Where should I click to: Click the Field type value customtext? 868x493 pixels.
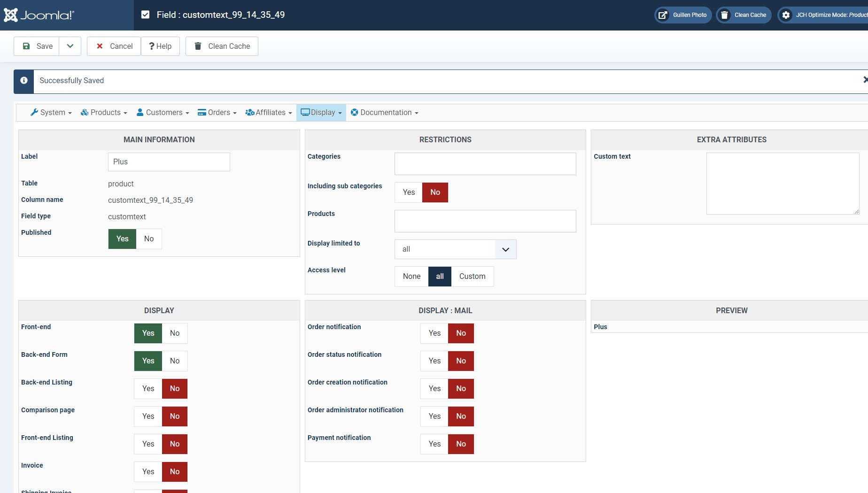[x=127, y=217]
